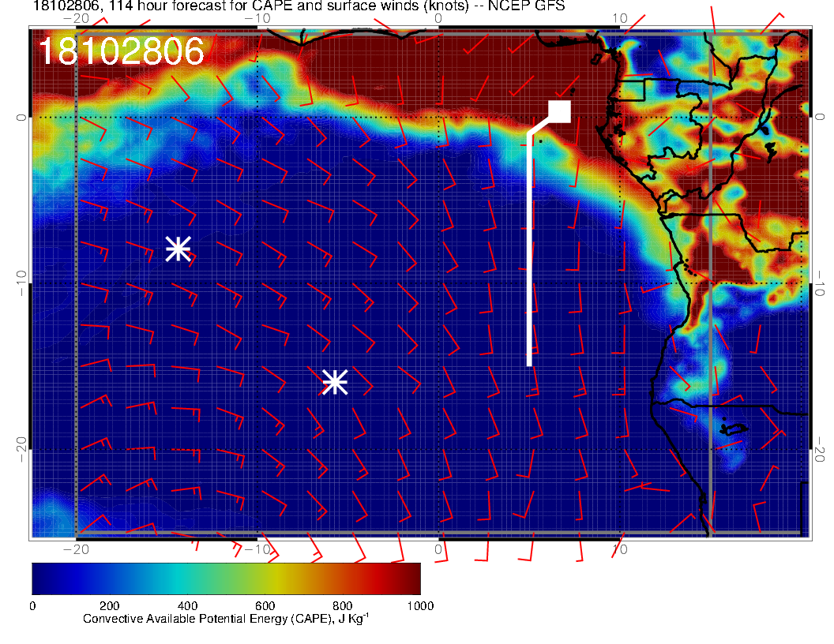Select the large white '18102806' timestamp overlay
Viewport: 834px width, 644px height.
tap(122, 51)
